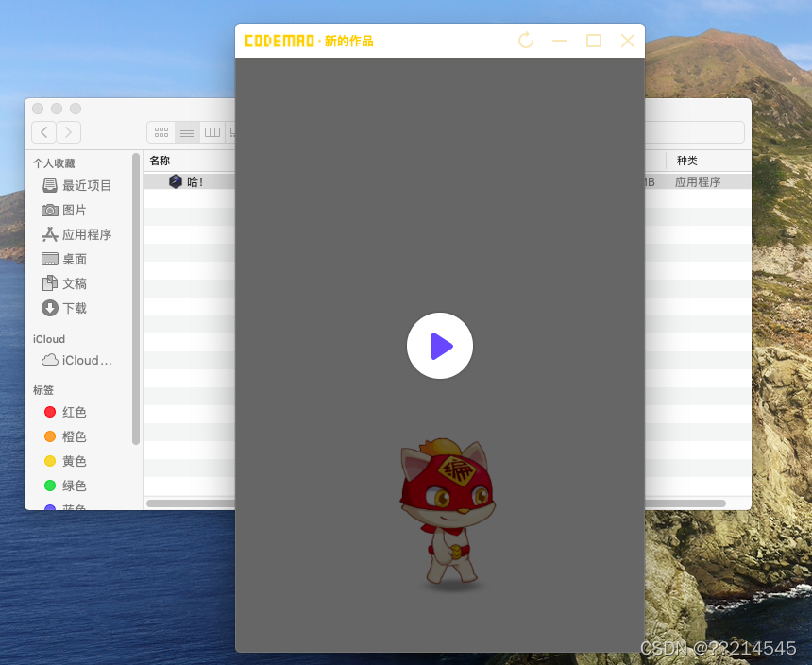This screenshot has height=665, width=812.
Task: Switch Finder to icon view
Action: (x=161, y=132)
